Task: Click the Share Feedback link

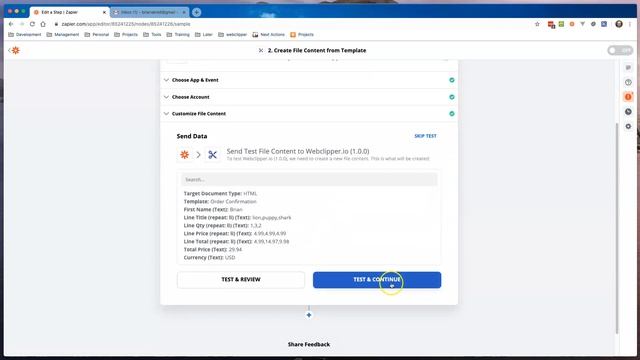Action: (309, 344)
